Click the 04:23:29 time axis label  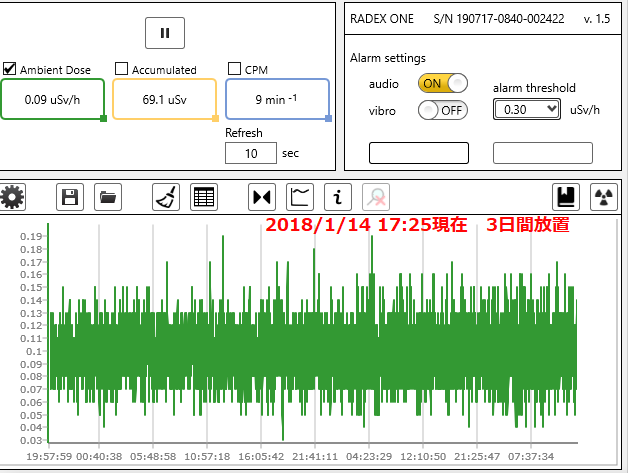point(369,457)
